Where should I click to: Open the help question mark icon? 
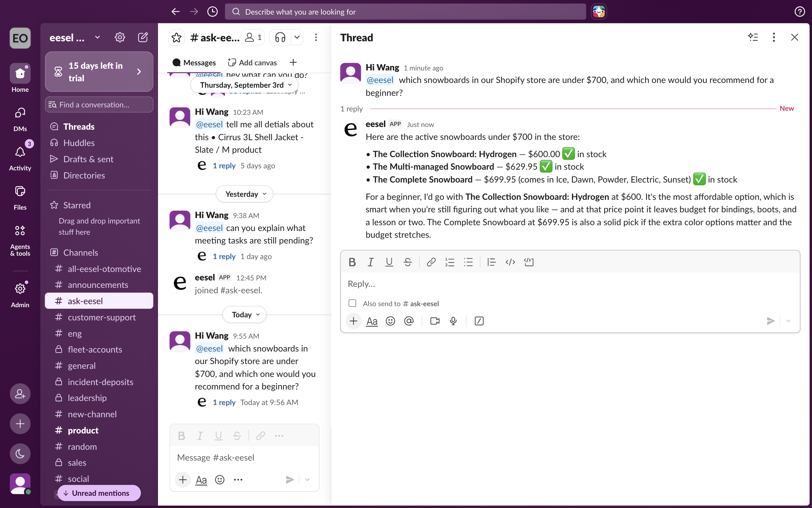pos(799,12)
